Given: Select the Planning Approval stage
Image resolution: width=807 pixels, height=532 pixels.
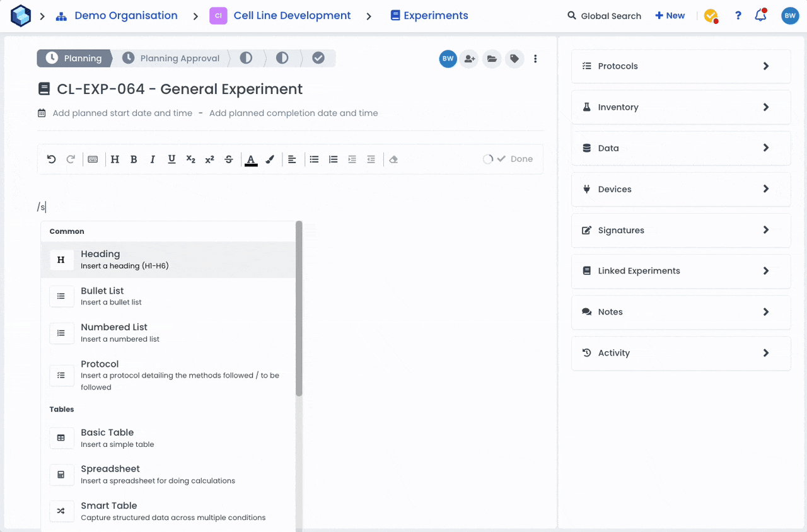Looking at the screenshot, I should [x=171, y=58].
